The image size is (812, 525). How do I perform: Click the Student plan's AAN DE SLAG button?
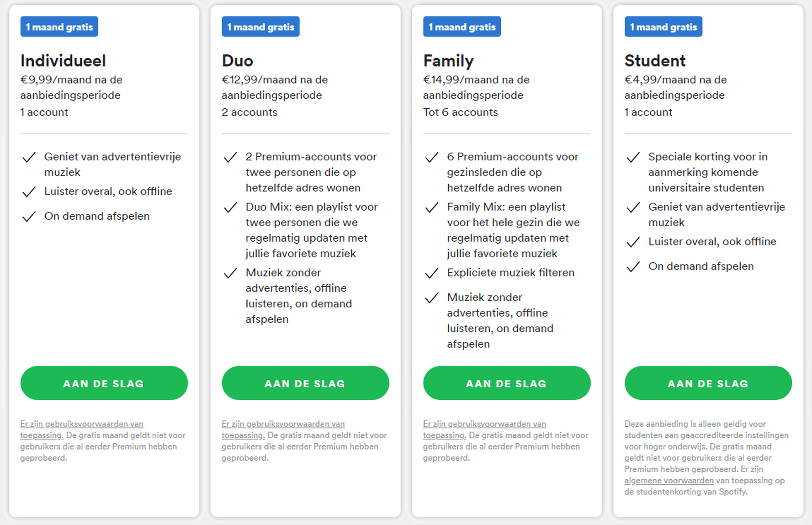[708, 383]
